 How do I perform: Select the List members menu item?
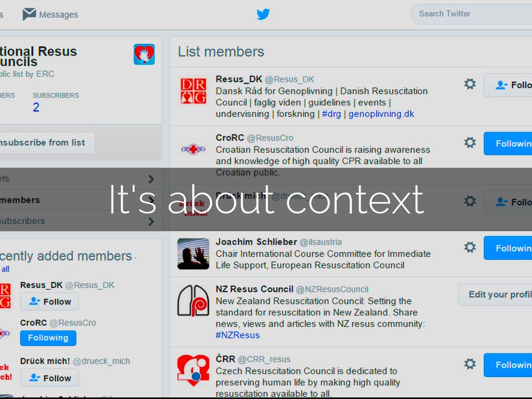pos(21,200)
